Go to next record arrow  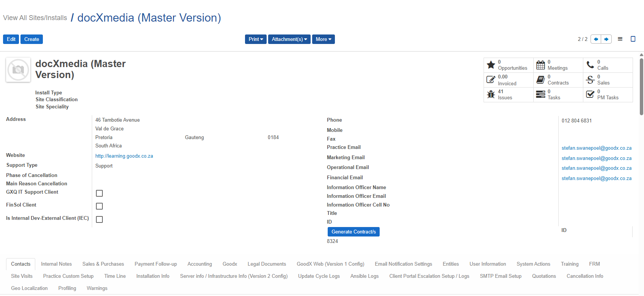point(606,39)
